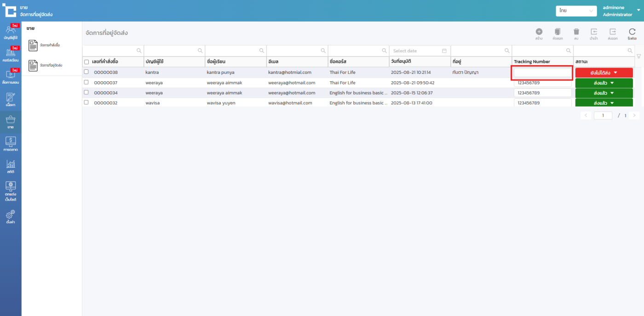Image resolution: width=644 pixels, height=316 pixels.
Task: Click the filter funnel icon beside the table
Action: [638, 56]
